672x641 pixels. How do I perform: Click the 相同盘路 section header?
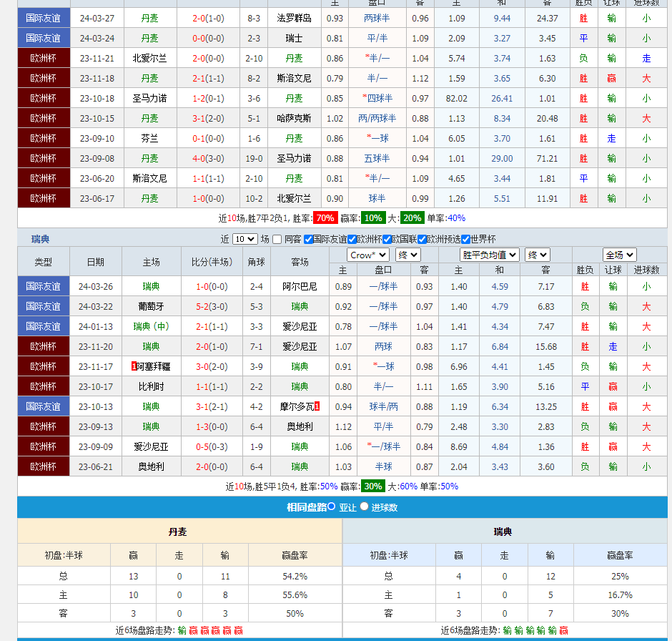(306, 507)
